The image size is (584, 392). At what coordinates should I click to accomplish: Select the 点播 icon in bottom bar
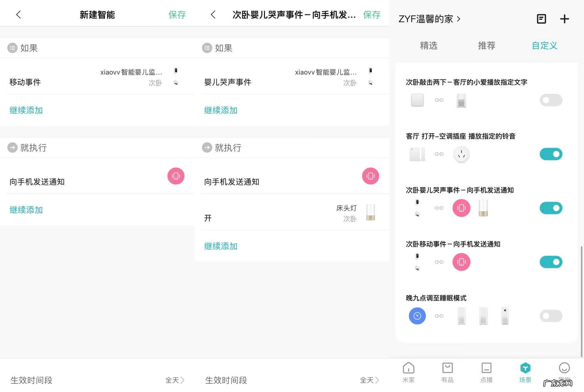click(x=487, y=371)
